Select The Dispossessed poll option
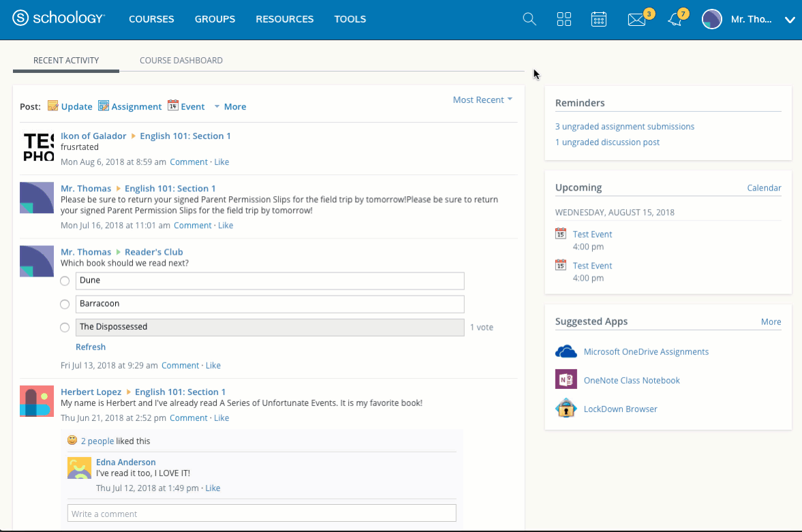 point(65,327)
